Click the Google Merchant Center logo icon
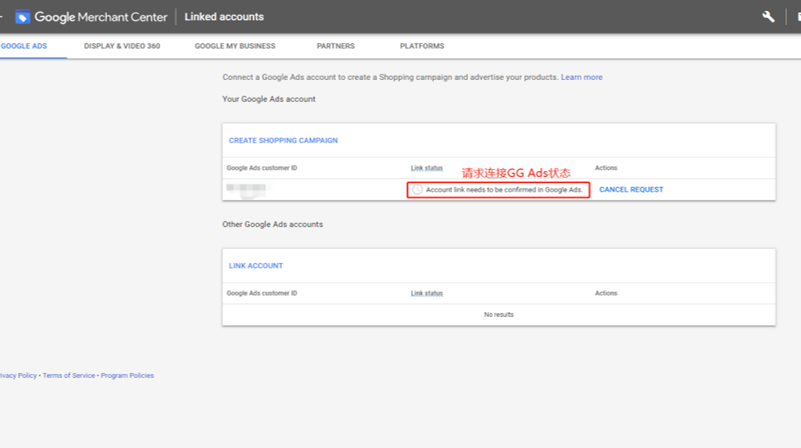Viewport: 801px width, 448px height. point(22,17)
